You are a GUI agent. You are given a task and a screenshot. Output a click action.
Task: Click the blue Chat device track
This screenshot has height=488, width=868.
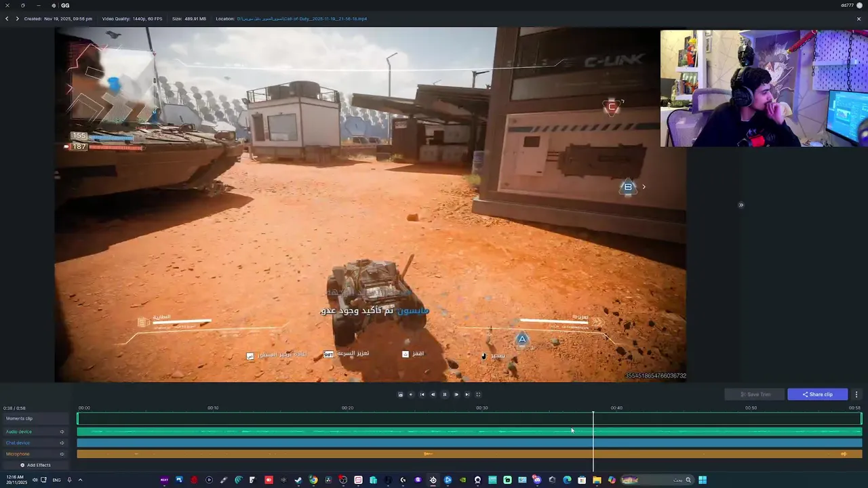(x=469, y=443)
